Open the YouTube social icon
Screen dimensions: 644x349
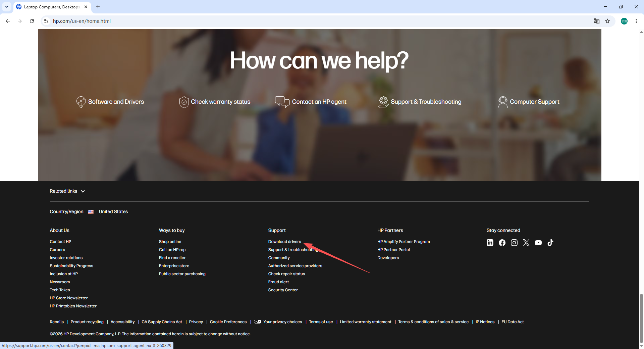[x=538, y=243]
